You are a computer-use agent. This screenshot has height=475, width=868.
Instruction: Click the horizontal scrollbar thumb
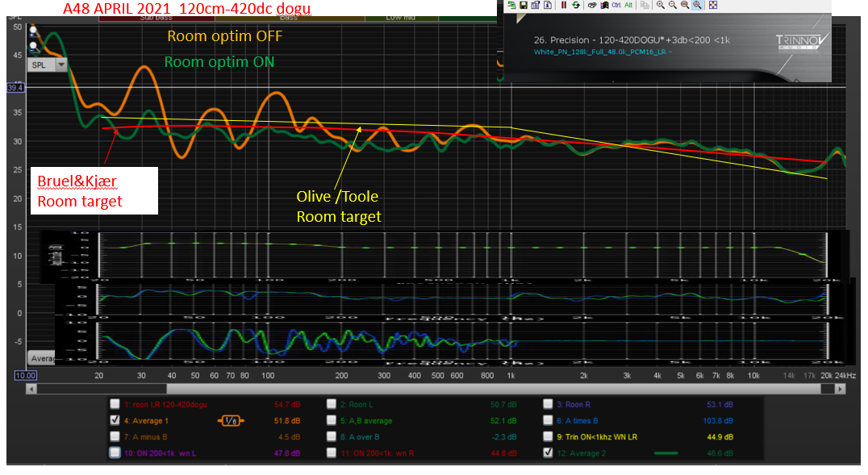click(495, 390)
